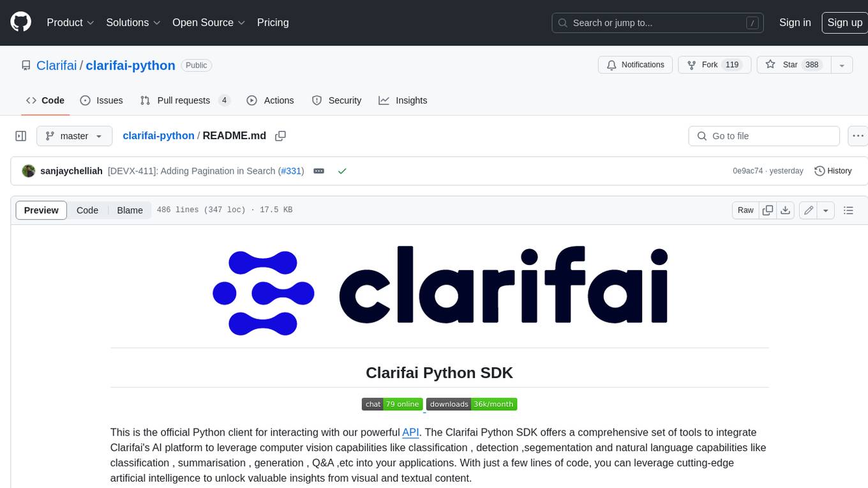
Task: Open the file History
Action: pos(833,171)
